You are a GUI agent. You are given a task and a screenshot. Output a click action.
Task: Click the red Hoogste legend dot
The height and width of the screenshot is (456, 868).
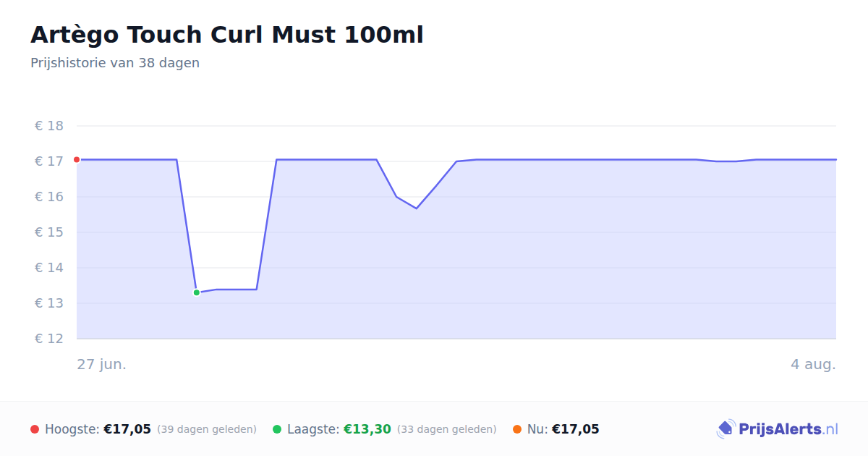35,429
